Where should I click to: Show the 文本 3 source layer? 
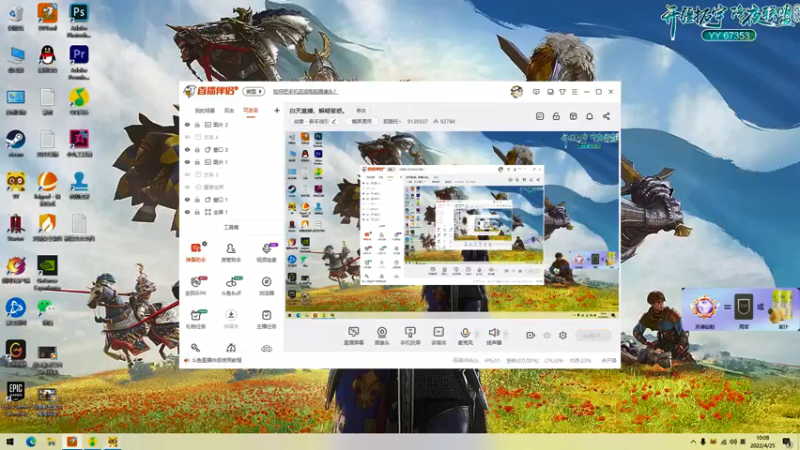click(x=187, y=174)
